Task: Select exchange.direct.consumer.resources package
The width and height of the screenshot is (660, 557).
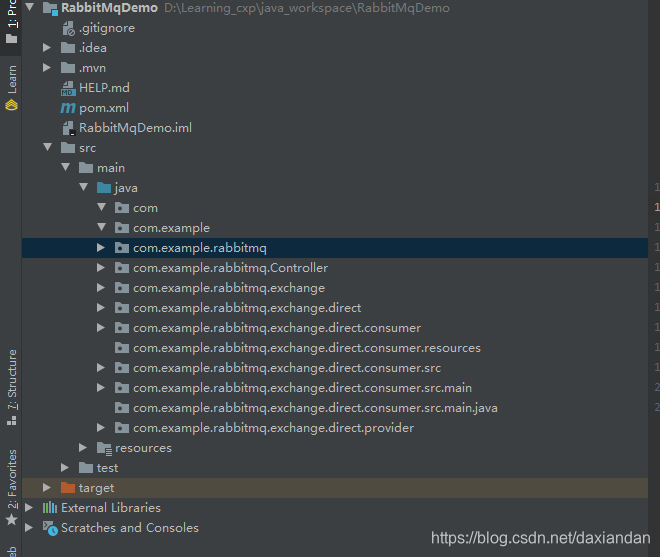Action: coord(307,347)
